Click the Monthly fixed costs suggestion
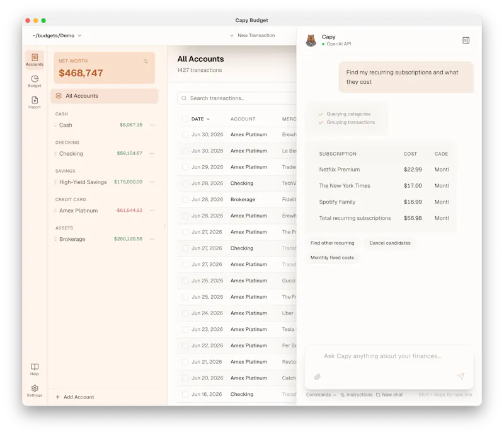This screenshot has width=504, height=435. pyautogui.click(x=333, y=257)
